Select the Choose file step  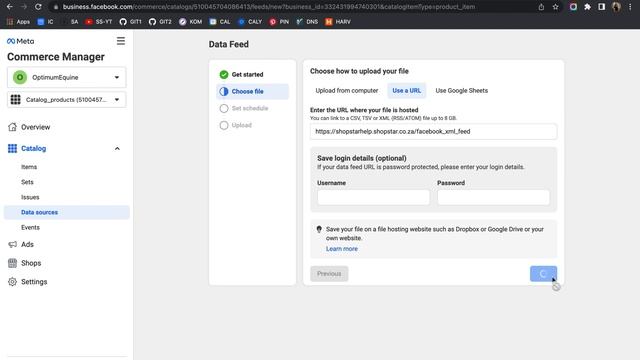coord(253,91)
